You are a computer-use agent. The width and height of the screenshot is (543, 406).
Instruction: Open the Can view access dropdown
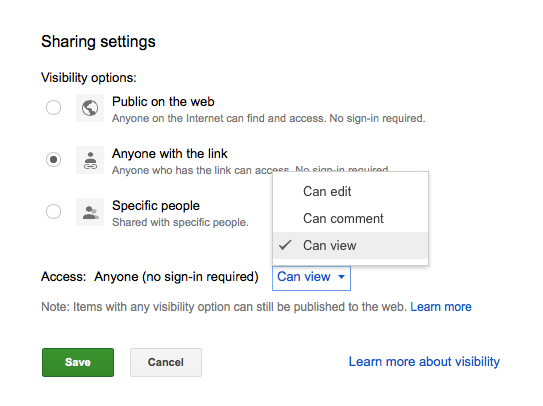coord(311,278)
